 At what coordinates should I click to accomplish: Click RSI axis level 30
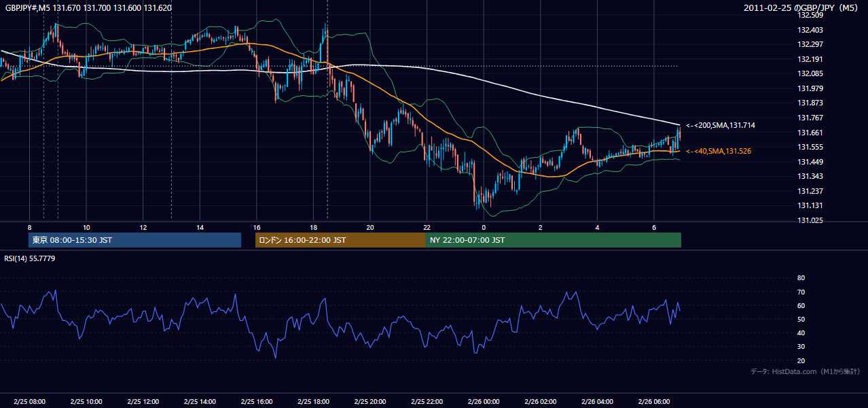tap(801, 347)
